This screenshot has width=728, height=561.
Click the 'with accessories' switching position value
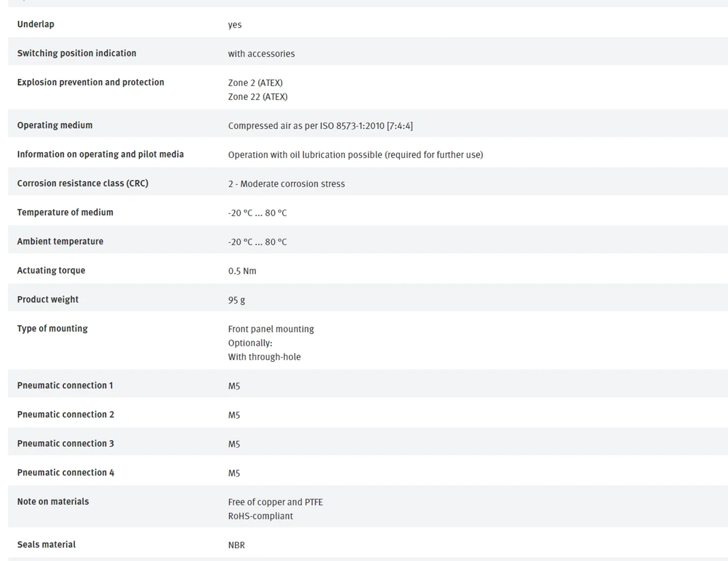click(261, 53)
